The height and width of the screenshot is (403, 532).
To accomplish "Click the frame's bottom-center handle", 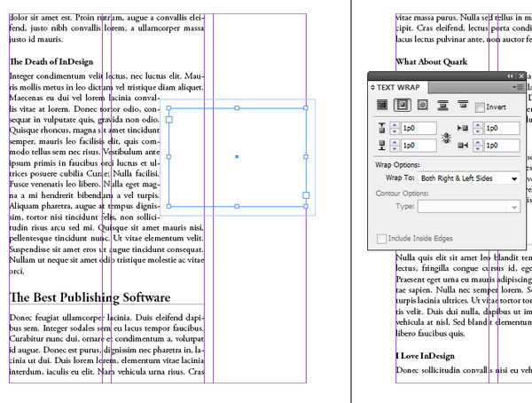I will (x=237, y=206).
